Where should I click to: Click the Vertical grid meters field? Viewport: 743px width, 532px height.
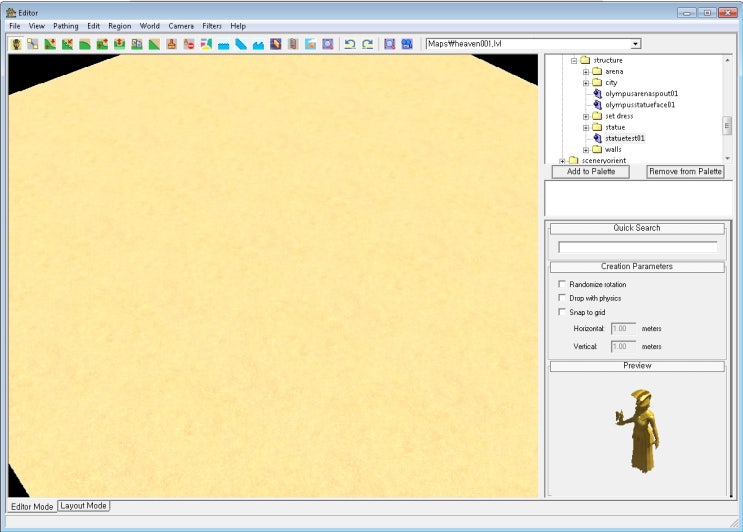pyautogui.click(x=623, y=347)
